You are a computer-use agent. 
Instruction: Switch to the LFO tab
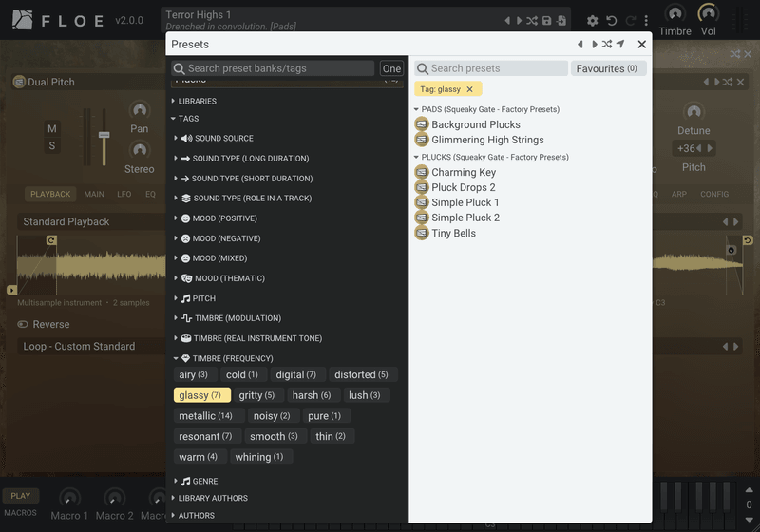pos(124,194)
